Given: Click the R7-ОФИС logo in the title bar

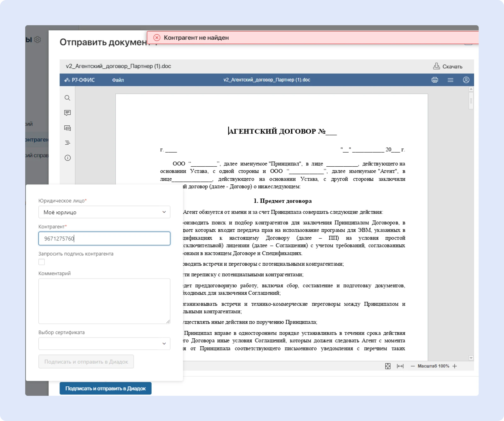Looking at the screenshot, I should [x=79, y=80].
